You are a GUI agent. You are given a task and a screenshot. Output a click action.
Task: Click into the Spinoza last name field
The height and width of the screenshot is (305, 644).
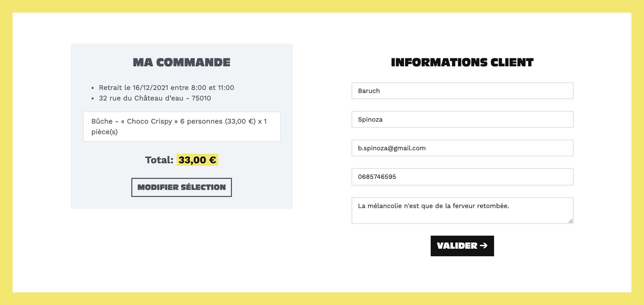[462, 119]
